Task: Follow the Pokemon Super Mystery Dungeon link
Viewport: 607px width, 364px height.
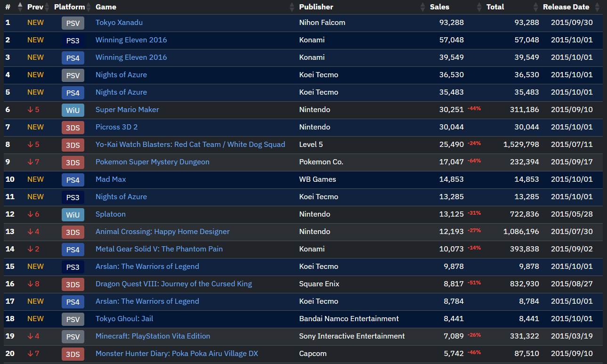Action: click(x=153, y=162)
